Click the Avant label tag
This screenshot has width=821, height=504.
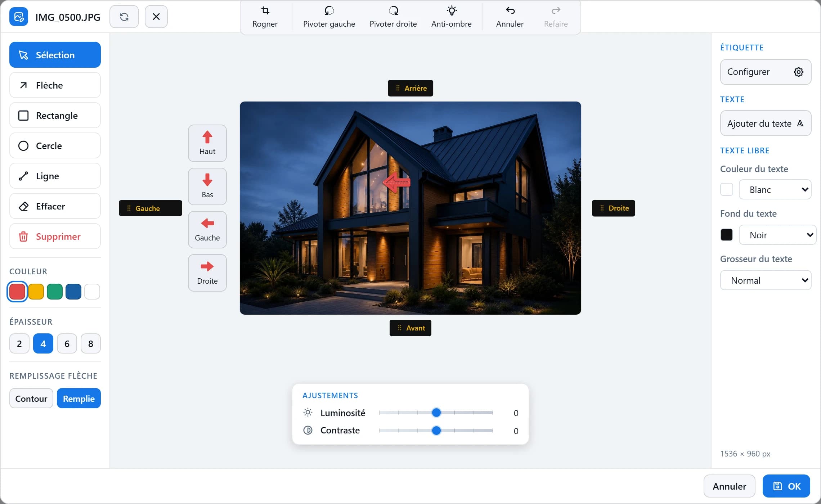coord(410,328)
